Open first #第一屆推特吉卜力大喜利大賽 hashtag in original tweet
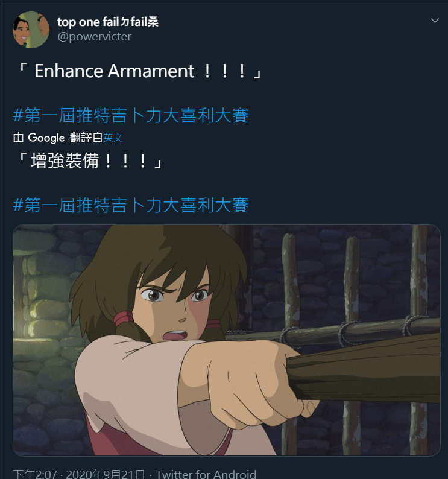The width and height of the screenshot is (448, 479). (x=131, y=115)
